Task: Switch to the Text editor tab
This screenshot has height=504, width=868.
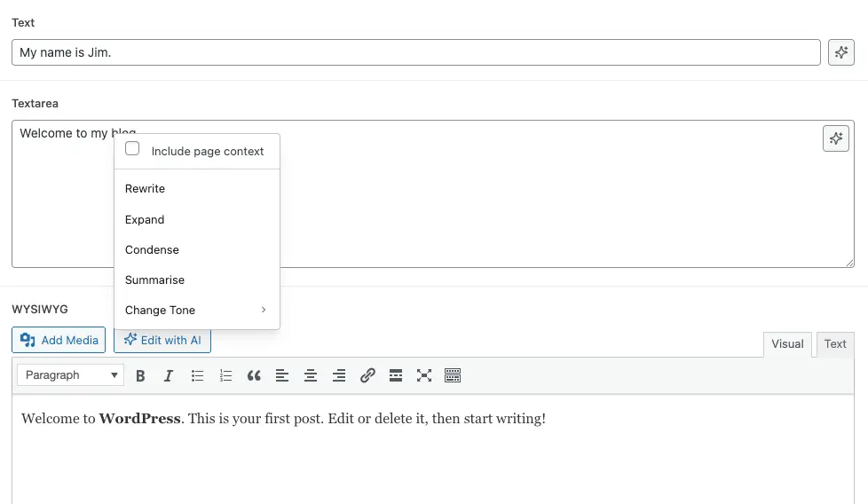Action: (835, 344)
